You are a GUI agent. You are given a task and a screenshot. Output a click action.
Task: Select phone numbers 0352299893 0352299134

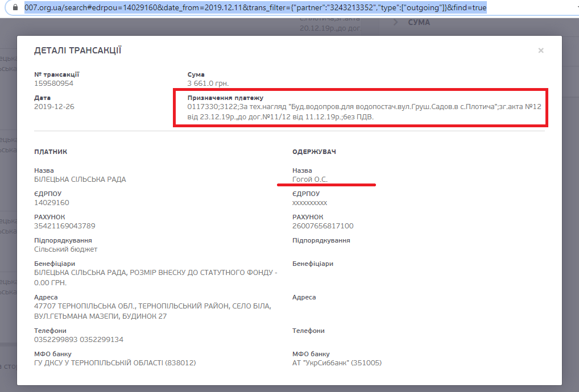(78, 339)
